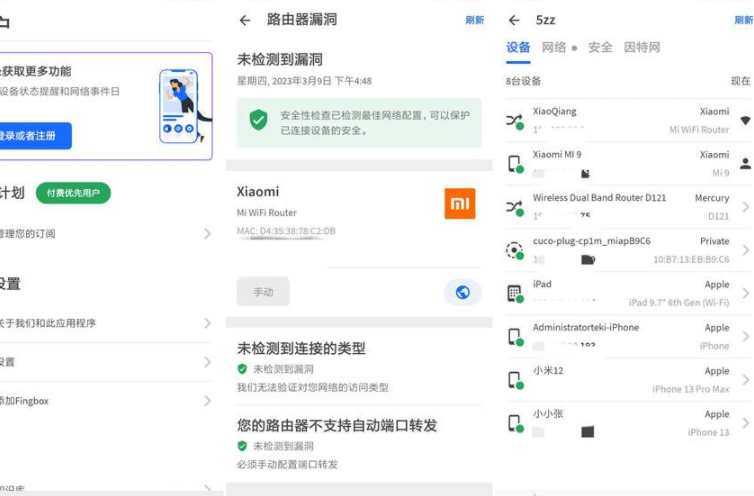Tap the 付费优先用户 badge
Image resolution: width=754 pixels, height=496 pixels.
[x=73, y=193]
